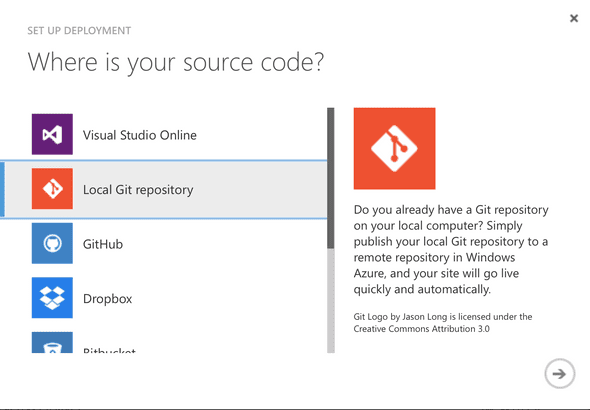Click the blue selection bar beside Local Git
590x410 pixels.
(x=2, y=189)
